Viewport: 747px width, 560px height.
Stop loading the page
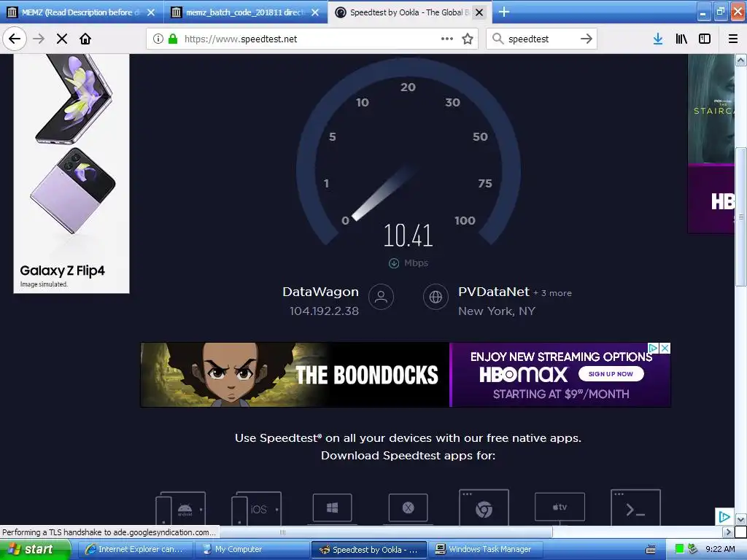point(62,39)
